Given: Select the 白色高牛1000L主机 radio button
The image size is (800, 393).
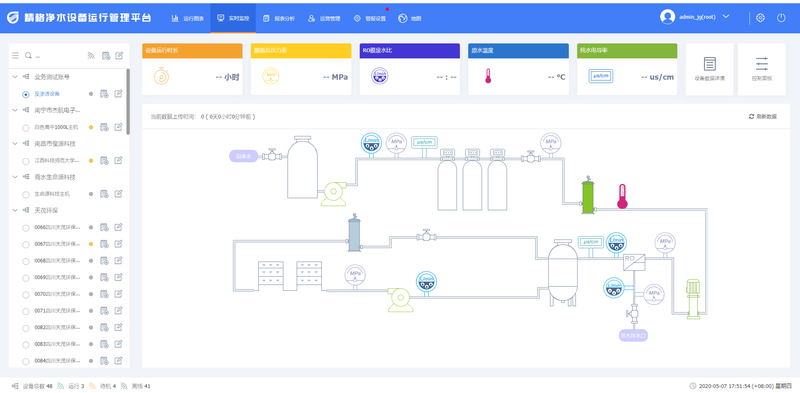Looking at the screenshot, I should coord(26,128).
